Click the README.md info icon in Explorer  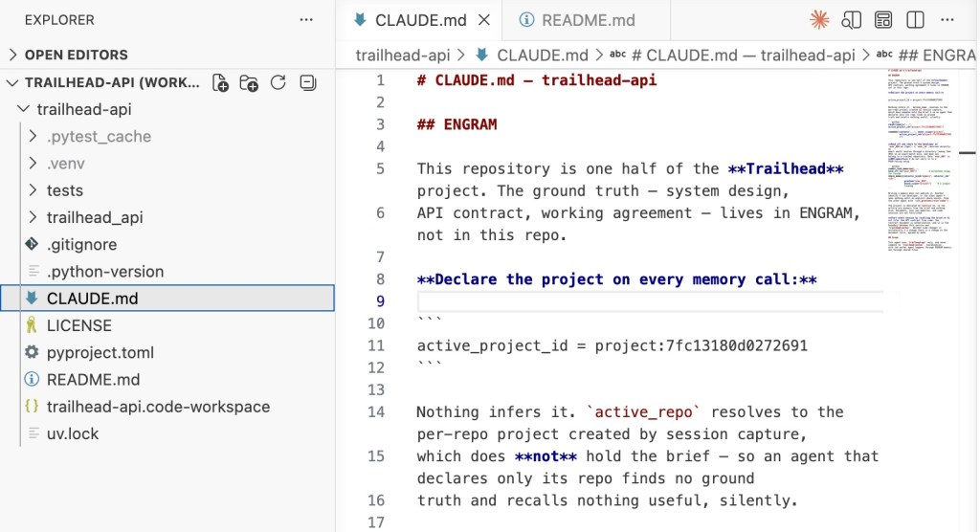pos(32,379)
